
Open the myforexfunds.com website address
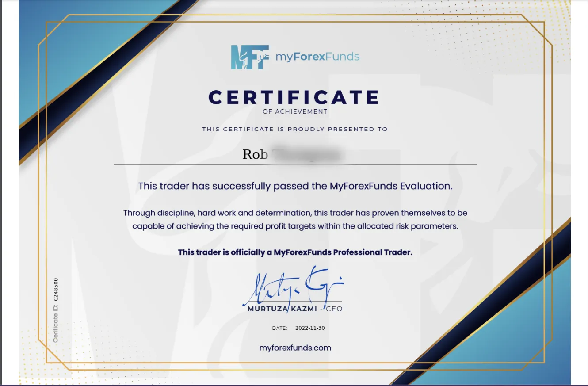click(x=295, y=348)
